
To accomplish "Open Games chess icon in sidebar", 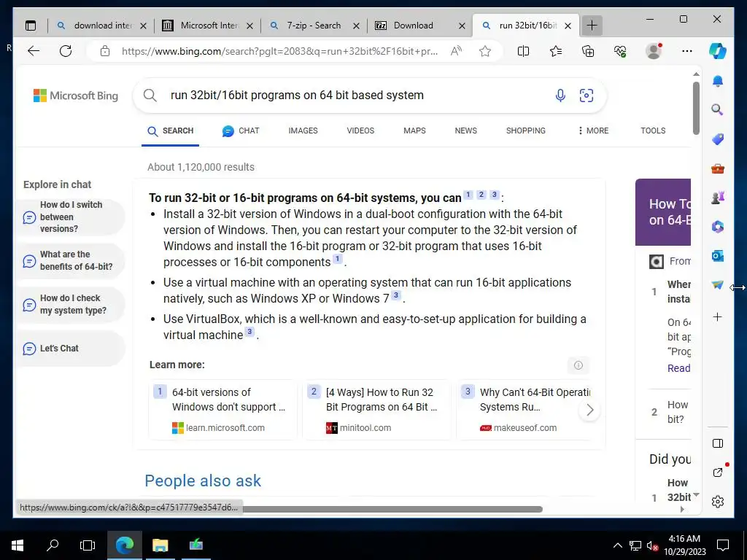I will point(718,197).
